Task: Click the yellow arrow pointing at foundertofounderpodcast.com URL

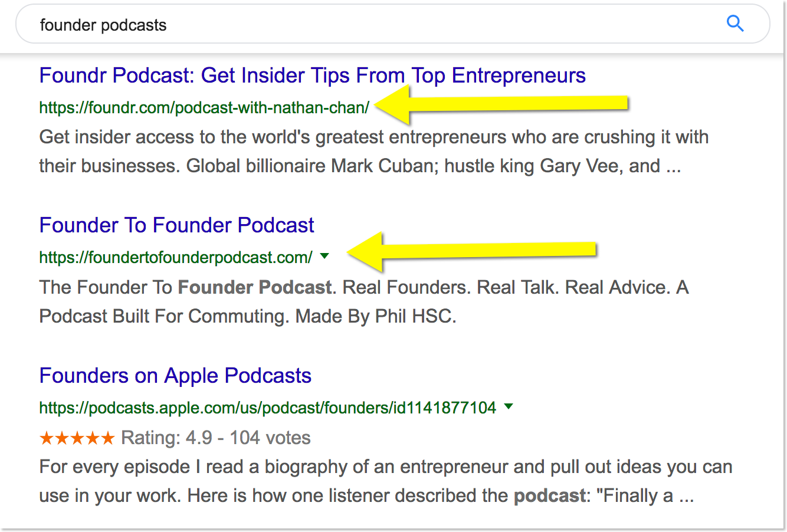Action: click(x=472, y=251)
